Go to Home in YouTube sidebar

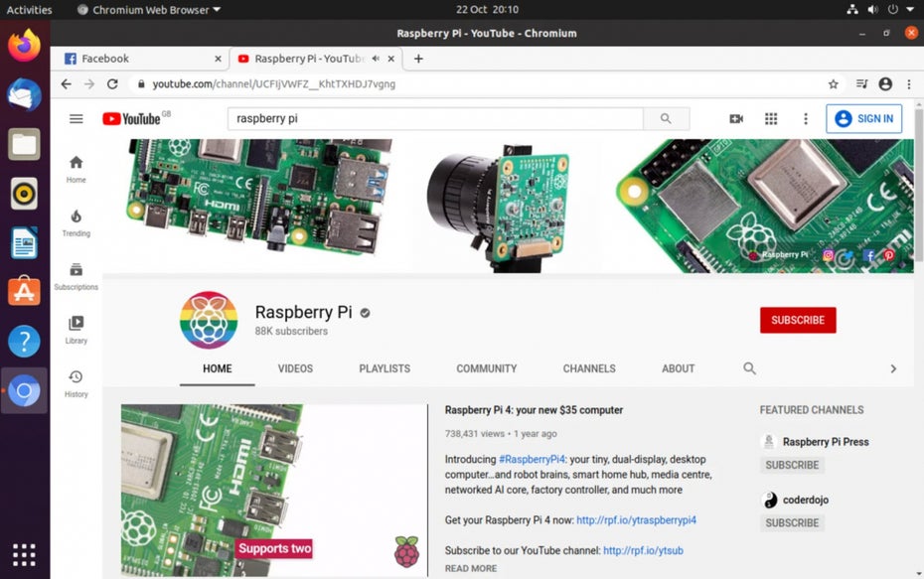(x=77, y=169)
